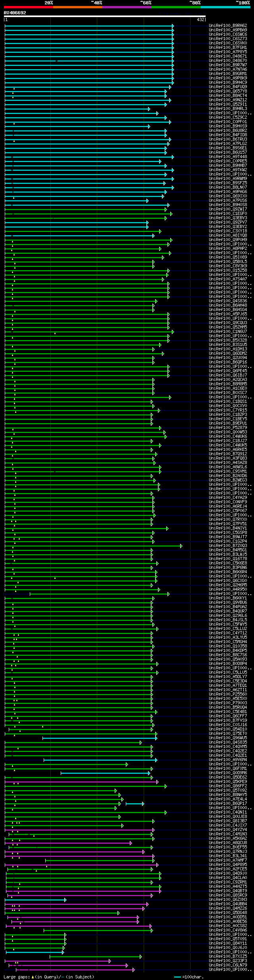Viewport: 254px width, 980px height.
Task: Open hit UniRef100_A9PBA9
Action: pos(228,30)
